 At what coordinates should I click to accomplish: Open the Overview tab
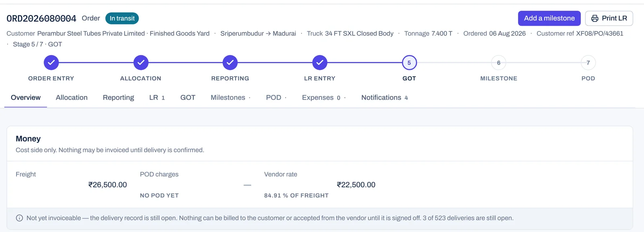coord(26,98)
